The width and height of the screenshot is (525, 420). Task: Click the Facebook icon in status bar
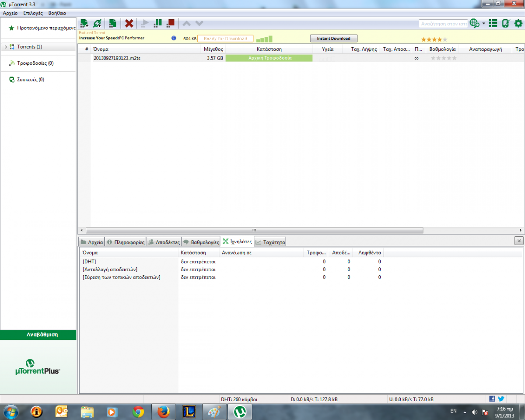pos(492,399)
